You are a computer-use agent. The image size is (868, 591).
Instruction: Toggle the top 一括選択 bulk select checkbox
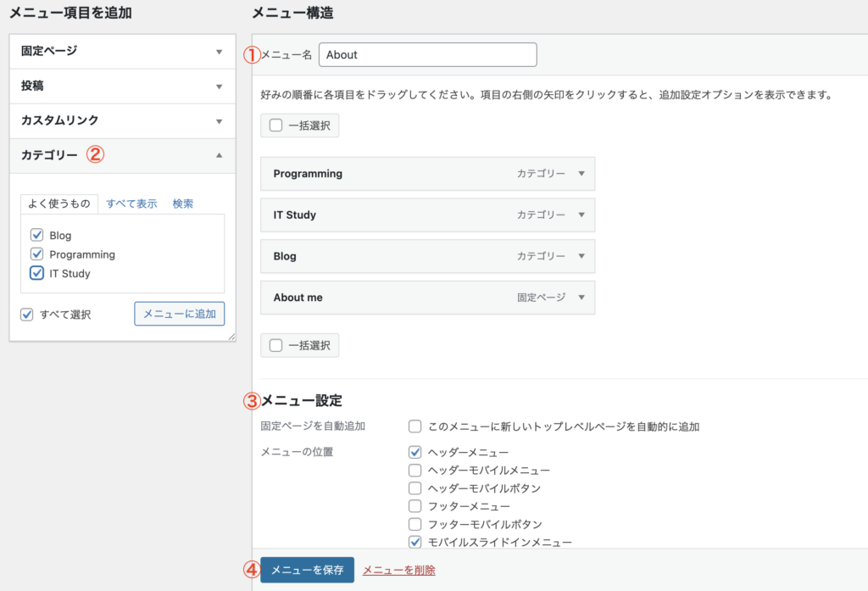[276, 125]
